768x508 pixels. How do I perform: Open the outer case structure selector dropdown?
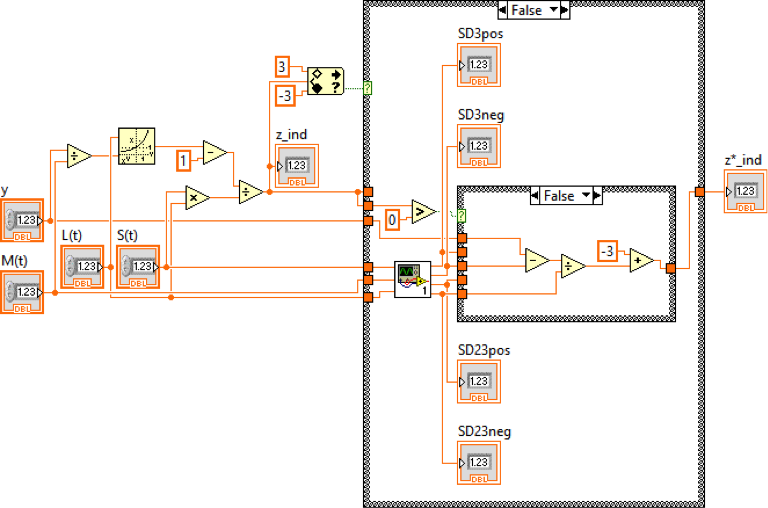(x=562, y=10)
